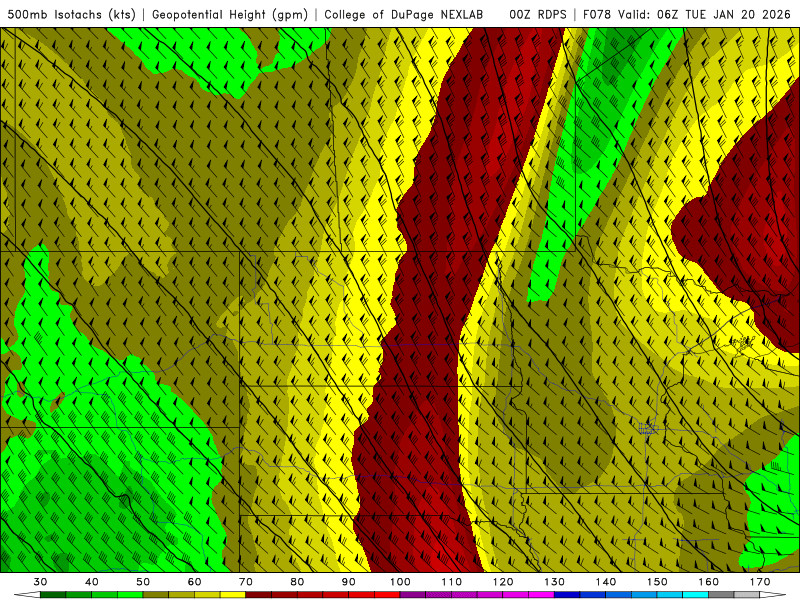This screenshot has width=800, height=600.
Task: Select the magenta swatch just before 130
Action: 541,594
